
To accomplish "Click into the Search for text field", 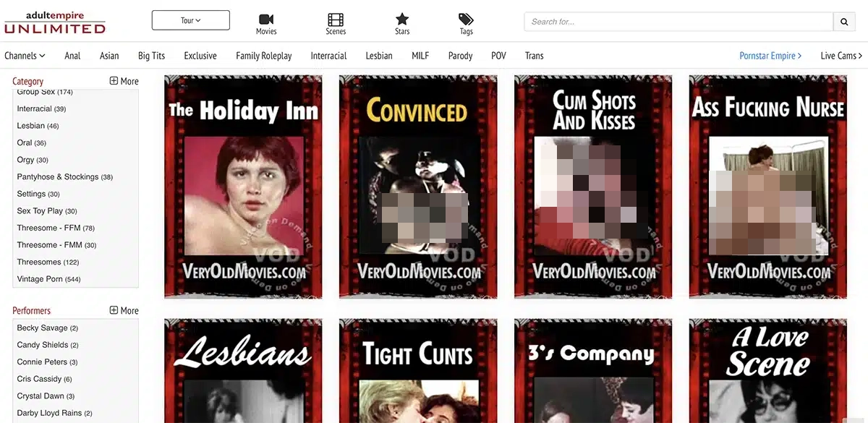I will coord(678,22).
